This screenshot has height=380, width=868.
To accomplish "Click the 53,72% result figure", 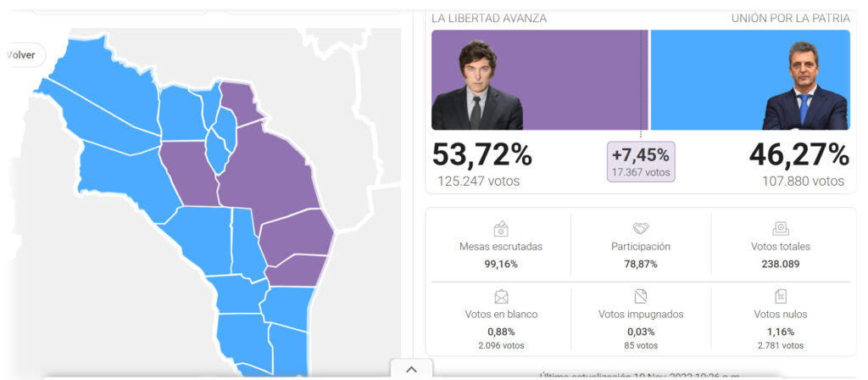I will (481, 155).
